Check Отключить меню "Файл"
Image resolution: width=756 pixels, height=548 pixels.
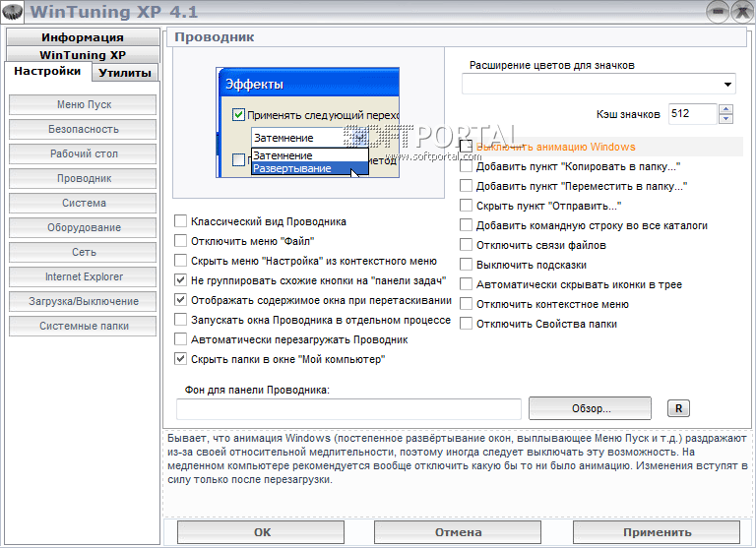pyautogui.click(x=180, y=241)
